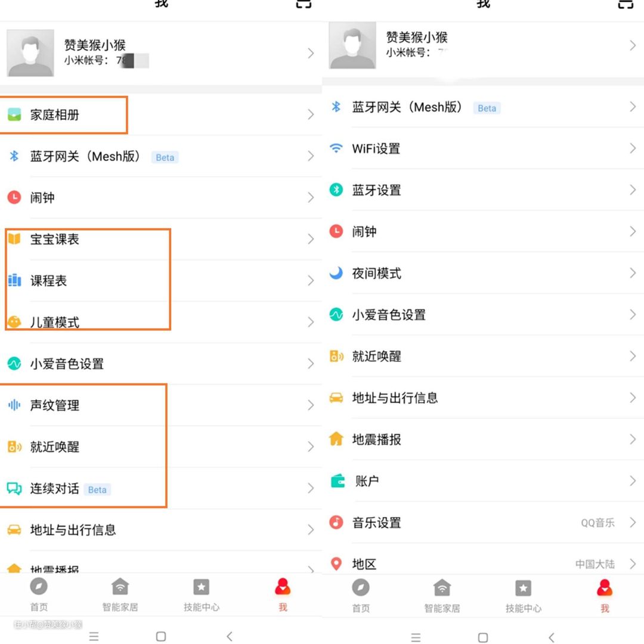
Task: Tap the 连续对话 chat bubble icon
Action: 14,488
